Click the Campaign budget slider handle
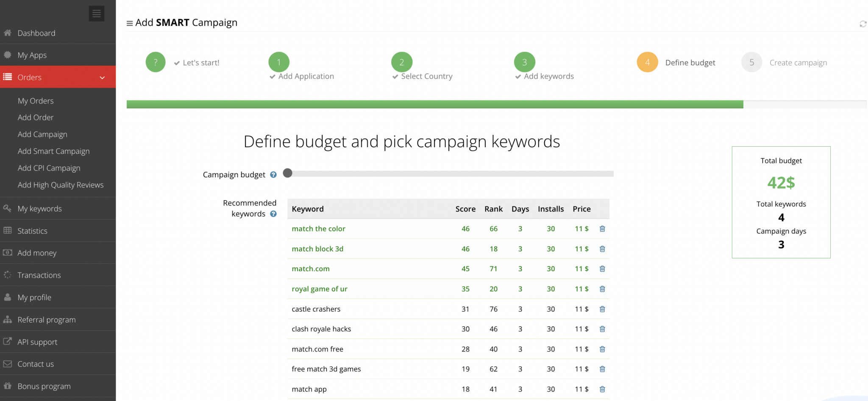The image size is (868, 401). pyautogui.click(x=288, y=173)
